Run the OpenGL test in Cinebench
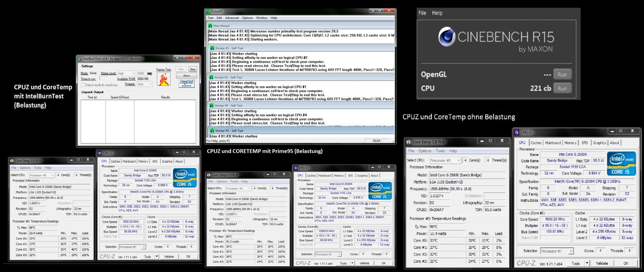The image size is (644, 272). (562, 74)
